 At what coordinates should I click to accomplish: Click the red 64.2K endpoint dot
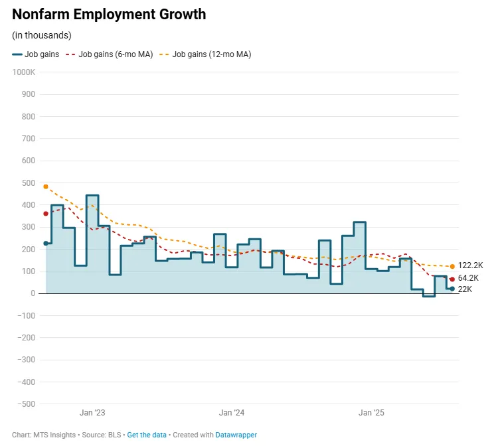pyautogui.click(x=452, y=279)
